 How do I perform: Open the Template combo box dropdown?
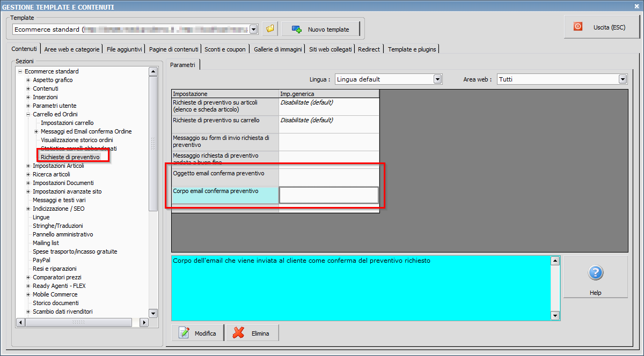[253, 29]
